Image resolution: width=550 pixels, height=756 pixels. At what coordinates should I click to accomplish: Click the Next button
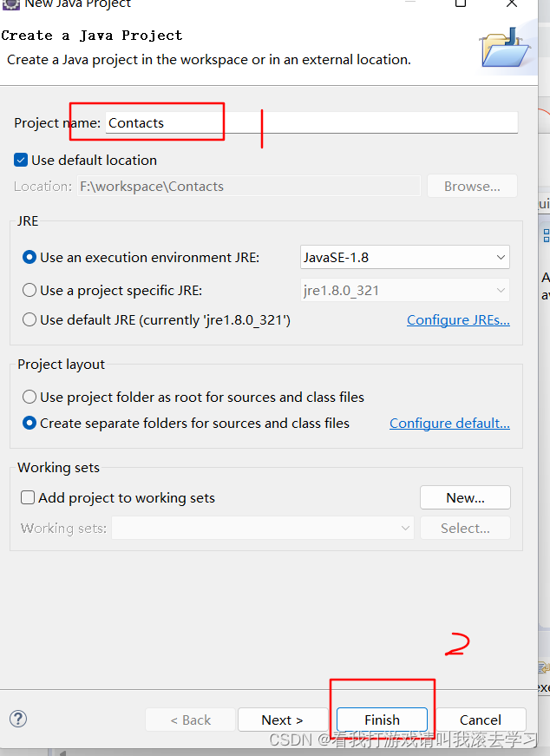(282, 719)
